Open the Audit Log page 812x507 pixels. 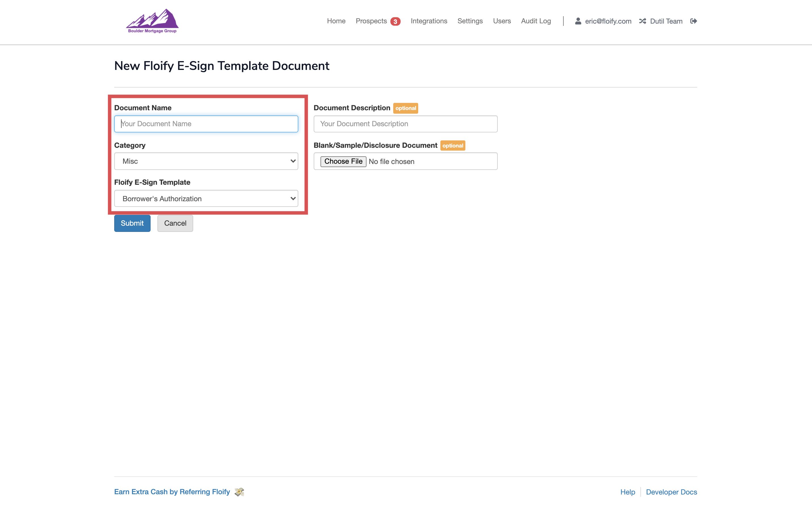click(x=536, y=21)
